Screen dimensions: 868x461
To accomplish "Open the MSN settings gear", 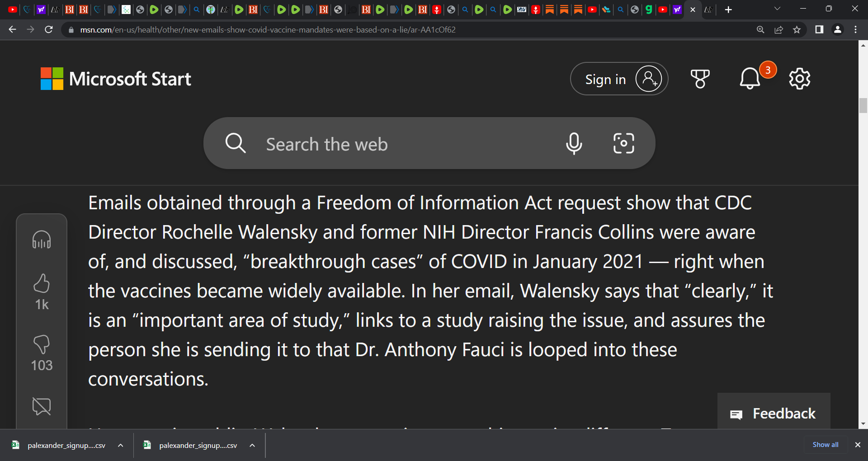I will coord(799,79).
